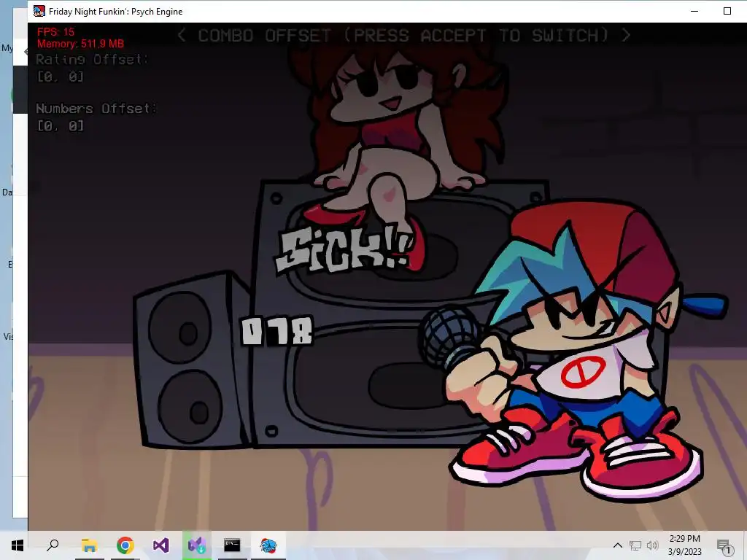The image size is (747, 560).
Task: Click the Sick!! rating sprite
Action: (x=344, y=249)
